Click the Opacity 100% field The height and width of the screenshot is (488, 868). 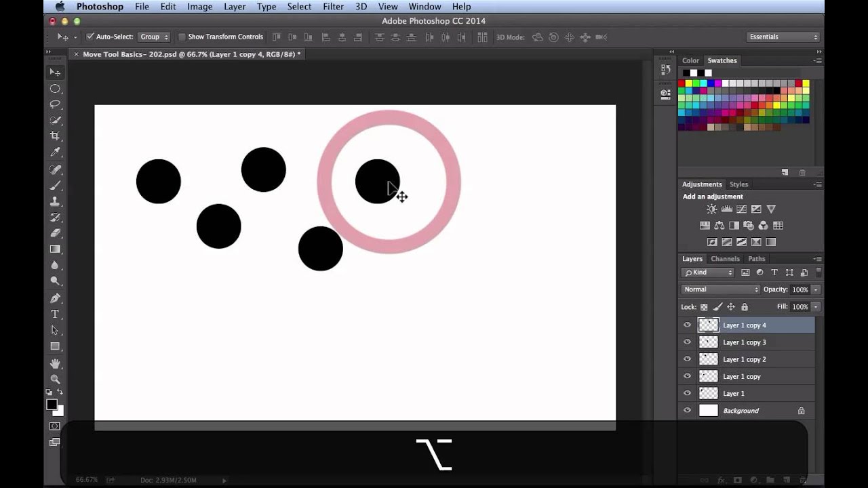click(x=800, y=289)
